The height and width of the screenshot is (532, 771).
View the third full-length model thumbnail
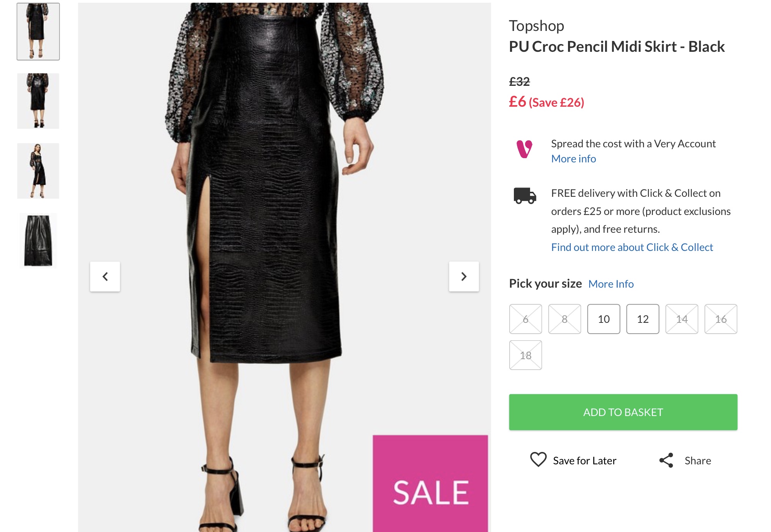(38, 171)
